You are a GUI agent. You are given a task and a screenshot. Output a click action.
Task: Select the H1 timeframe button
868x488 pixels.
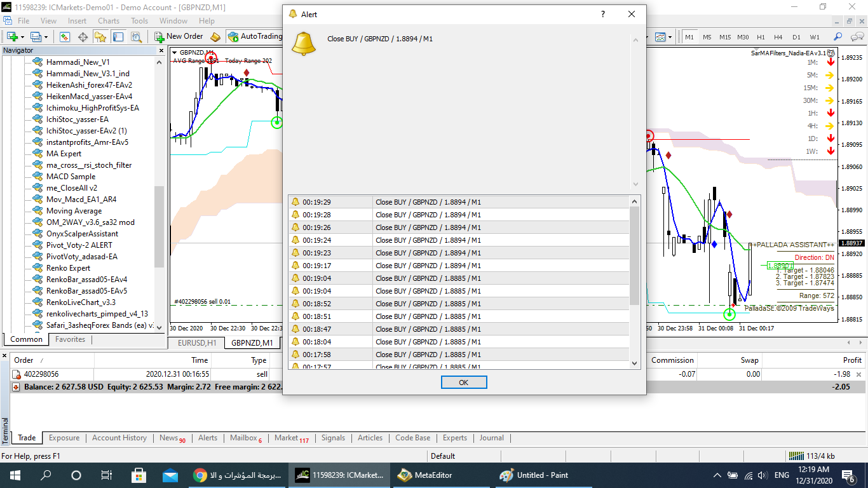tap(761, 37)
